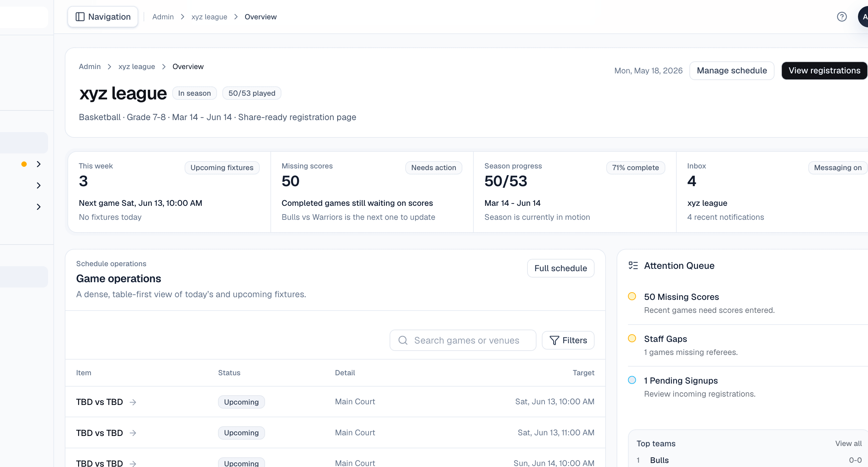Expand the sidebar item with orange dot
This screenshot has width=868, height=467.
coord(39,164)
